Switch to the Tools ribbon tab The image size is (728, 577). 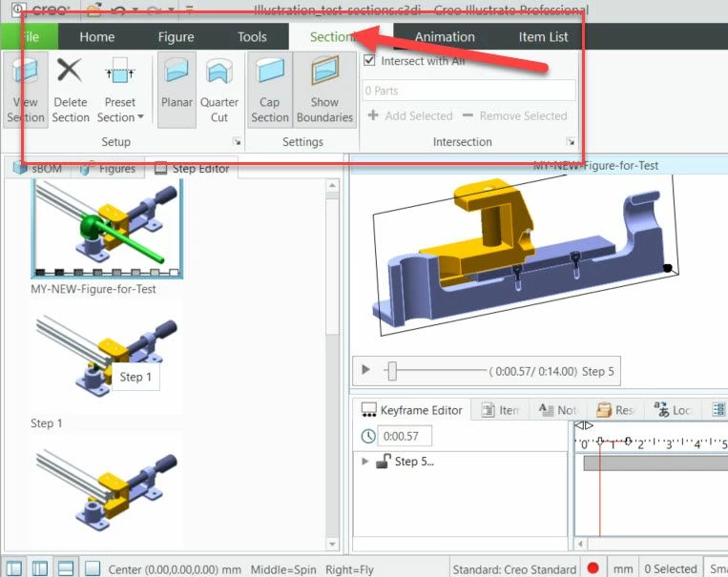pos(252,36)
